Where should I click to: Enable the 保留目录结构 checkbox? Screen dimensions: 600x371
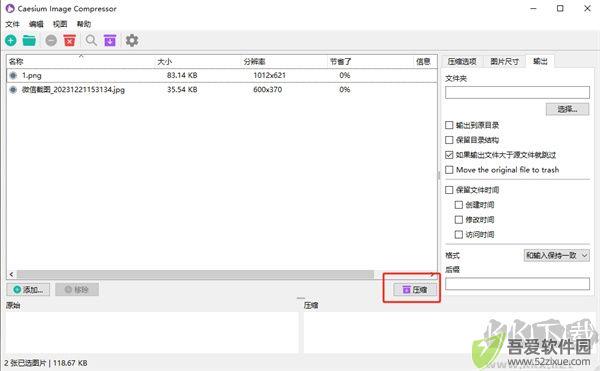click(x=449, y=140)
